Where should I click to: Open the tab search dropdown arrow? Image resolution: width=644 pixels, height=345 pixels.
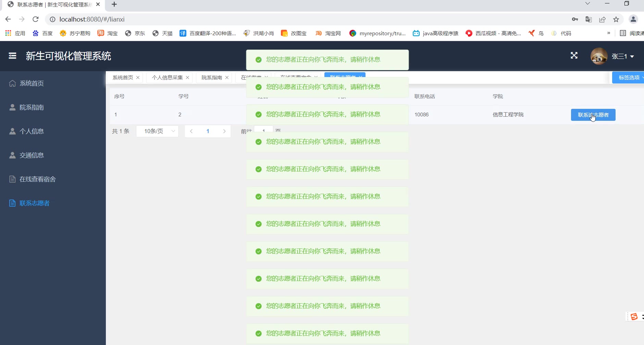point(587,3)
